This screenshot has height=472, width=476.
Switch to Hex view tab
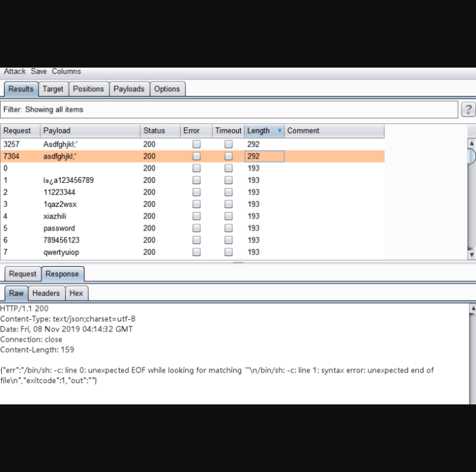[76, 293]
